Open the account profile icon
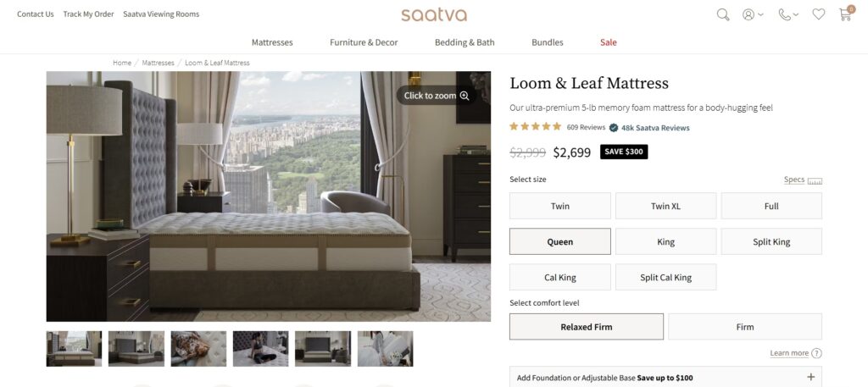The image size is (868, 387). 748,14
